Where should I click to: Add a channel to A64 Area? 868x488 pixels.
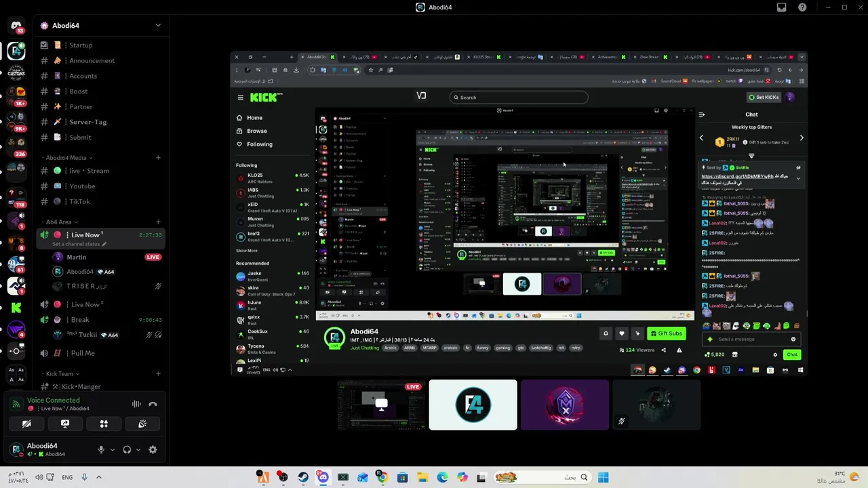158,222
